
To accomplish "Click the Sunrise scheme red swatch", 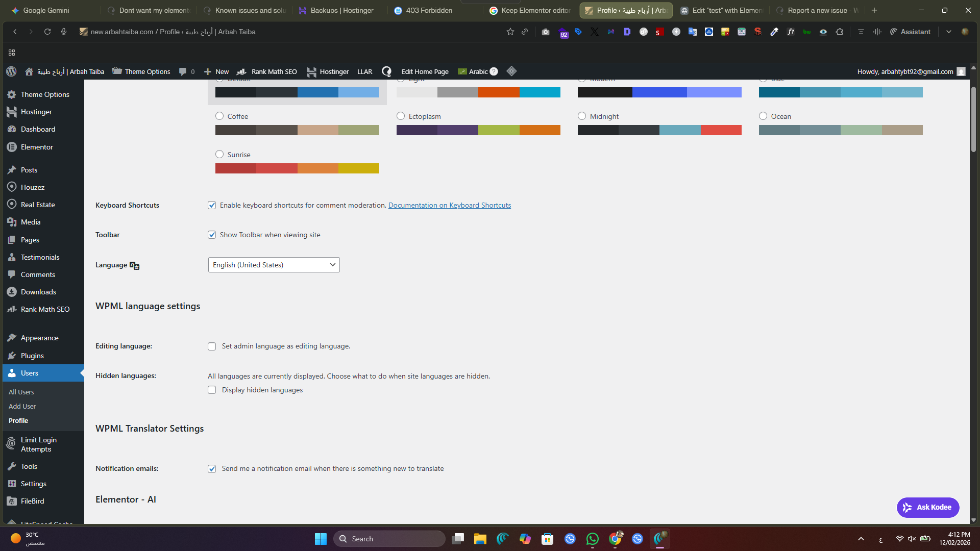I will (235, 168).
